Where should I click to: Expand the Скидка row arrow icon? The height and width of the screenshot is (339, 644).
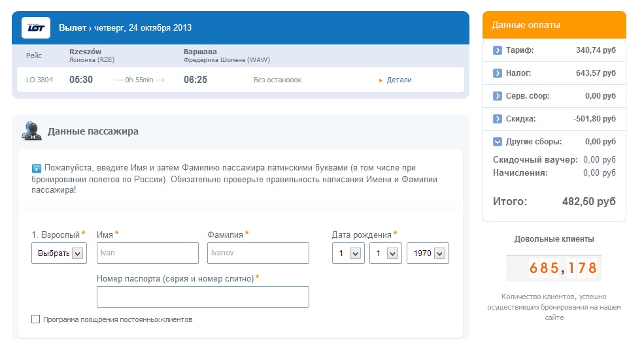point(498,119)
